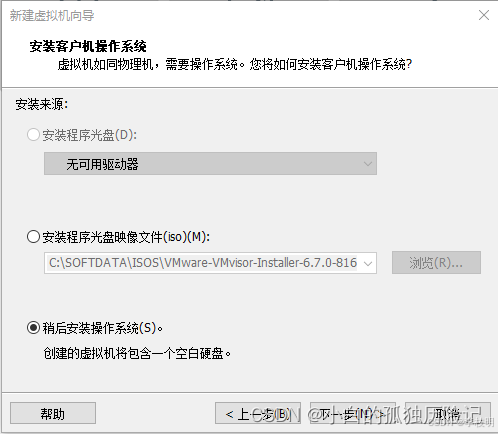Open the 无可用驱动器 drive combo box
This screenshot has height=434, width=498.
click(210, 164)
